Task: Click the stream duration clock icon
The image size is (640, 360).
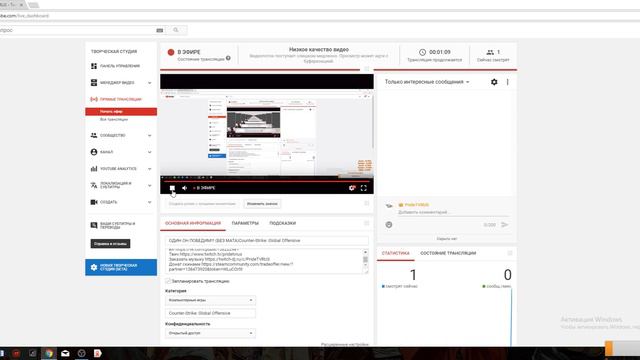Action: coord(422,52)
